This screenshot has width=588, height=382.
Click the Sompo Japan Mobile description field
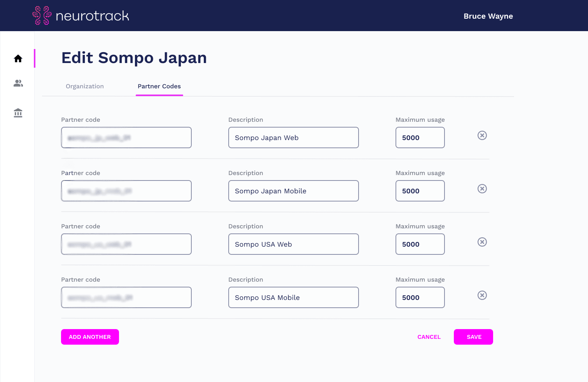tap(293, 191)
